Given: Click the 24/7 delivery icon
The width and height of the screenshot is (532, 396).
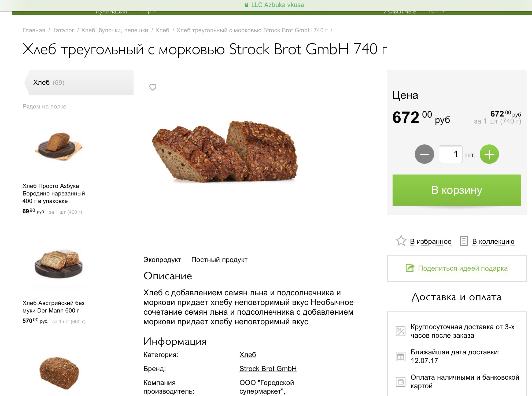Looking at the screenshot, I should [x=401, y=331].
